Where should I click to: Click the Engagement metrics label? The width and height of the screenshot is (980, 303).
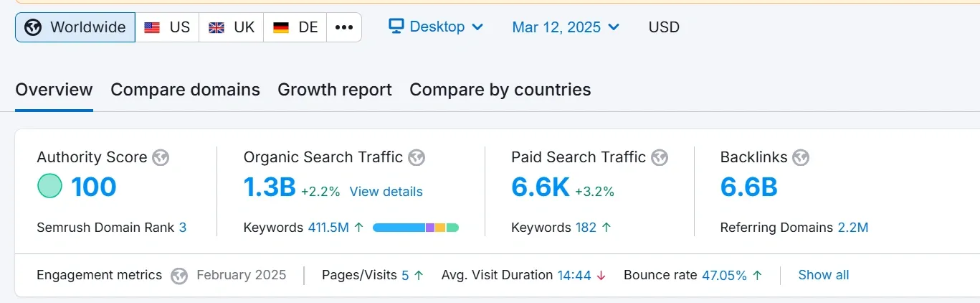100,275
